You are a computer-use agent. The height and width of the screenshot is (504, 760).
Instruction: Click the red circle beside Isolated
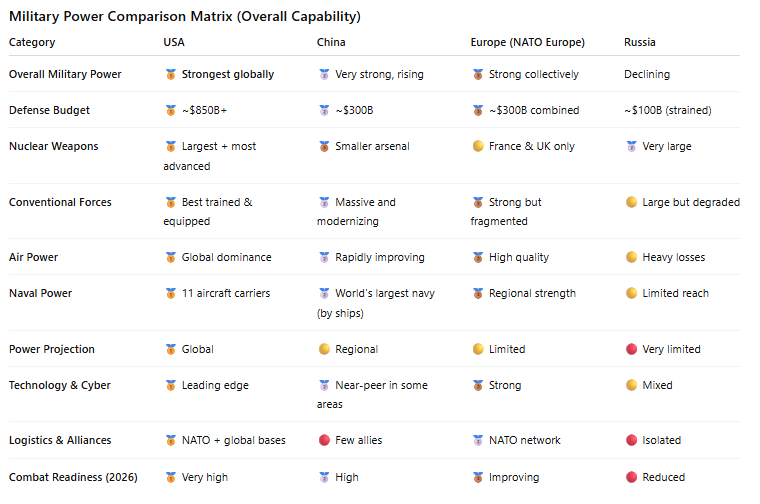coord(632,440)
